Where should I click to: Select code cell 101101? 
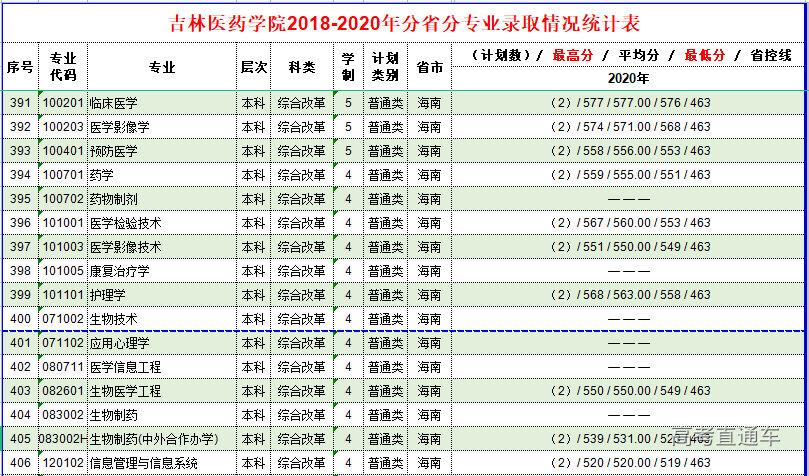click(63, 294)
